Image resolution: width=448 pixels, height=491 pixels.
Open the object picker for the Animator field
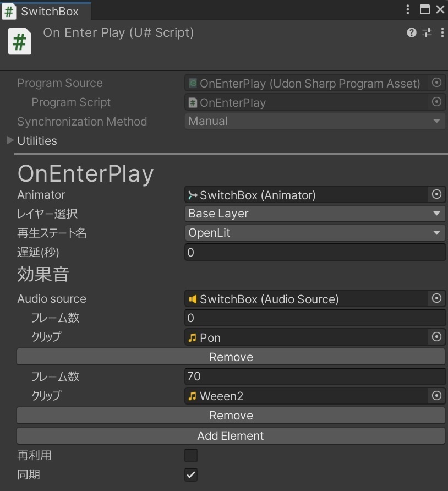(x=436, y=194)
